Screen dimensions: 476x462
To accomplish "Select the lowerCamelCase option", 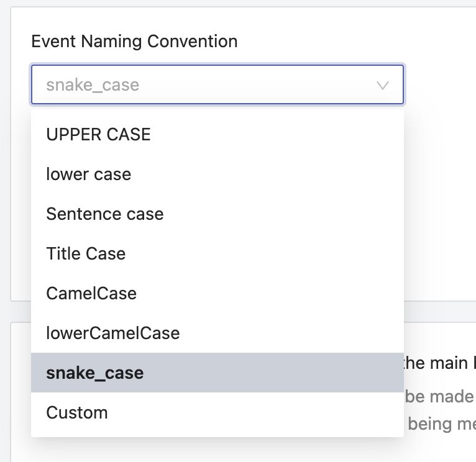I will (113, 333).
